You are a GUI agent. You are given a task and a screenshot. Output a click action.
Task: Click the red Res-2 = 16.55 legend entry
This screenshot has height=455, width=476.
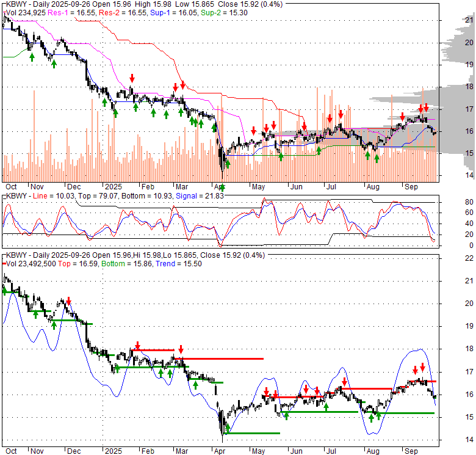(x=123, y=13)
